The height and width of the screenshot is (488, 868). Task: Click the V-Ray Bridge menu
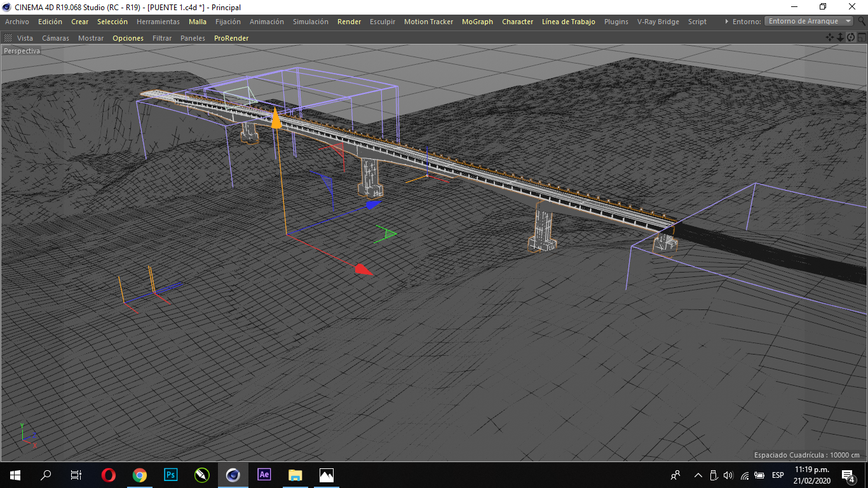tap(658, 22)
